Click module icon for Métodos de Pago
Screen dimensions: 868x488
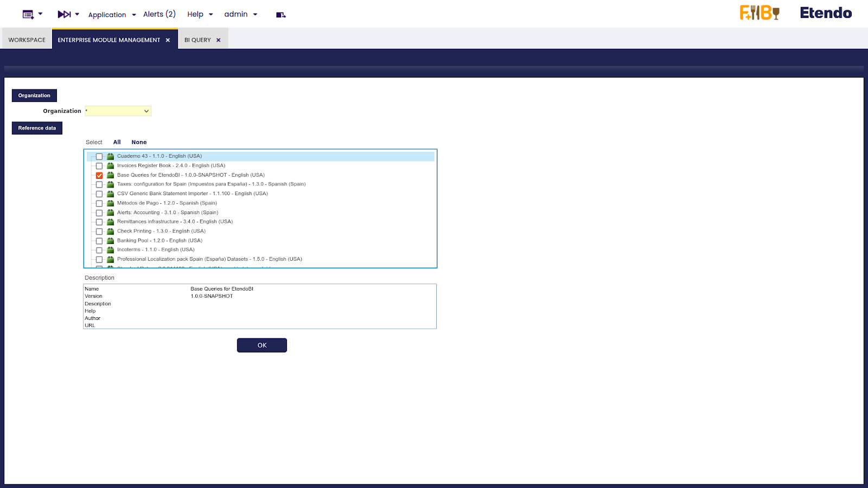coord(110,203)
